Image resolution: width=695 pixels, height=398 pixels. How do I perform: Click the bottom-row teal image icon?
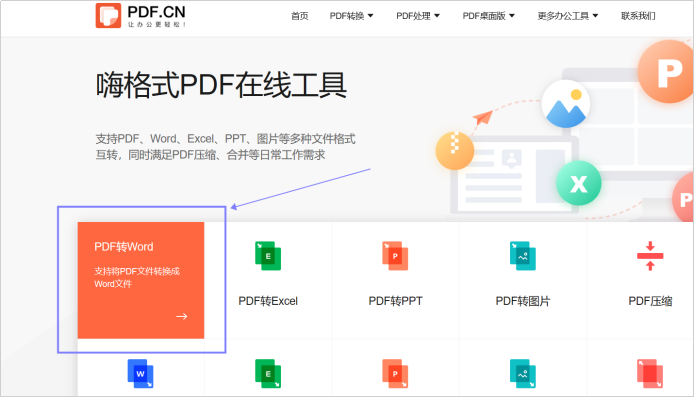coord(523,373)
